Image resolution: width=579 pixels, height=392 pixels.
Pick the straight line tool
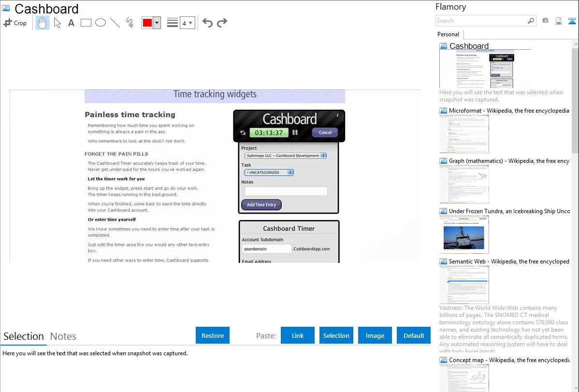point(115,23)
